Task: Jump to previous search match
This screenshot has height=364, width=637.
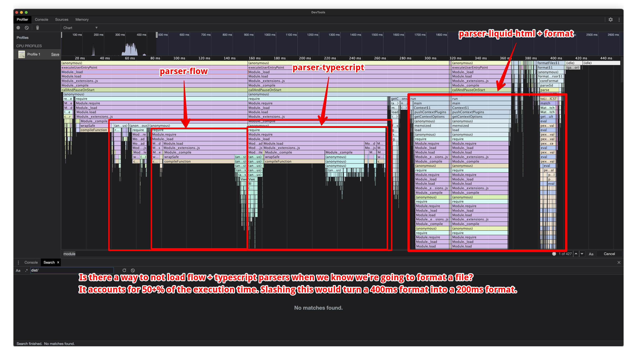Action: point(576,254)
